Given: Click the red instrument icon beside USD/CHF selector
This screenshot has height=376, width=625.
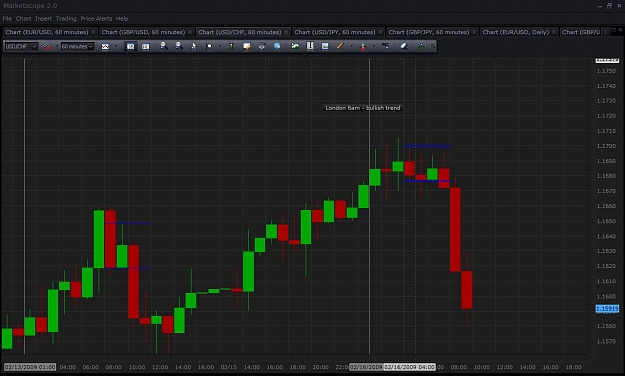Looking at the screenshot, I should click(x=47, y=47).
